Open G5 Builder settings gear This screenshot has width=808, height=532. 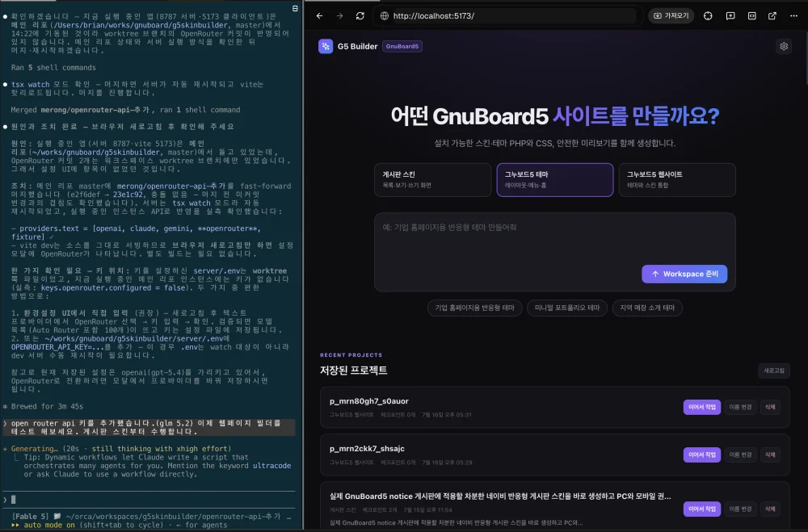click(784, 46)
